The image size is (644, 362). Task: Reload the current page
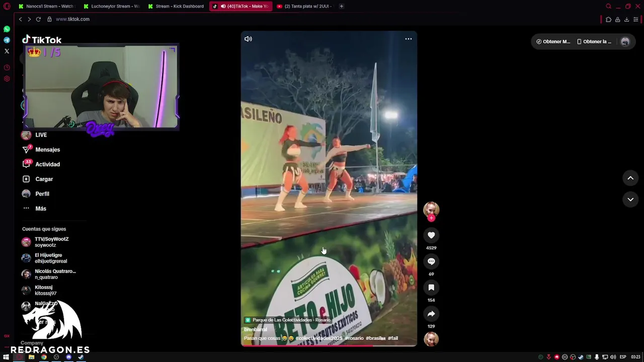[38, 19]
